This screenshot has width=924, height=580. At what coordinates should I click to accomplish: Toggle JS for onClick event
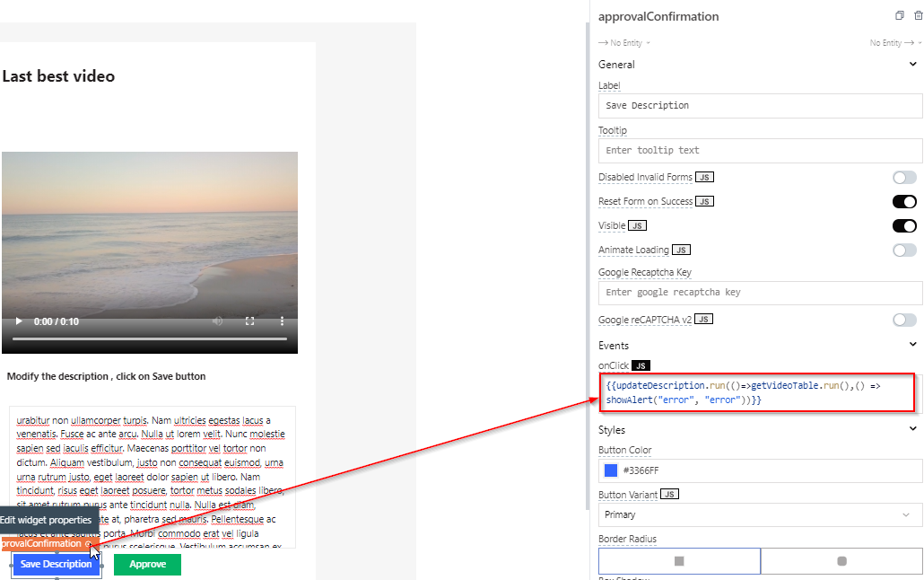pyautogui.click(x=641, y=365)
